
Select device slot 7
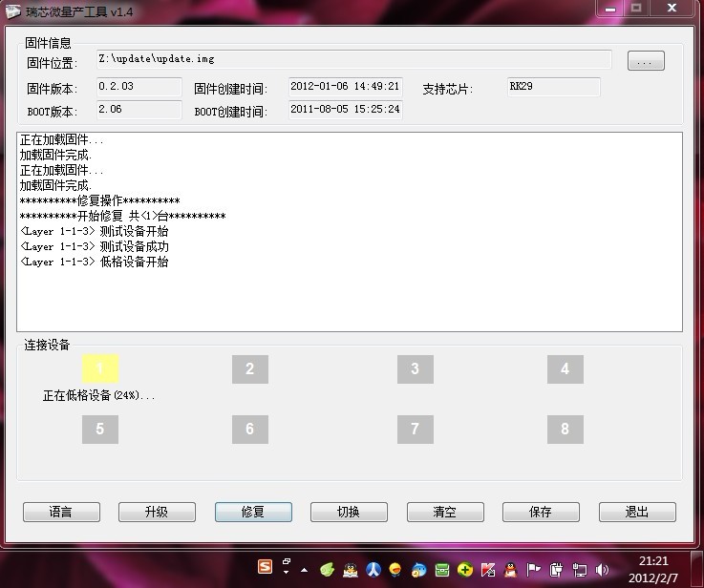[416, 430]
